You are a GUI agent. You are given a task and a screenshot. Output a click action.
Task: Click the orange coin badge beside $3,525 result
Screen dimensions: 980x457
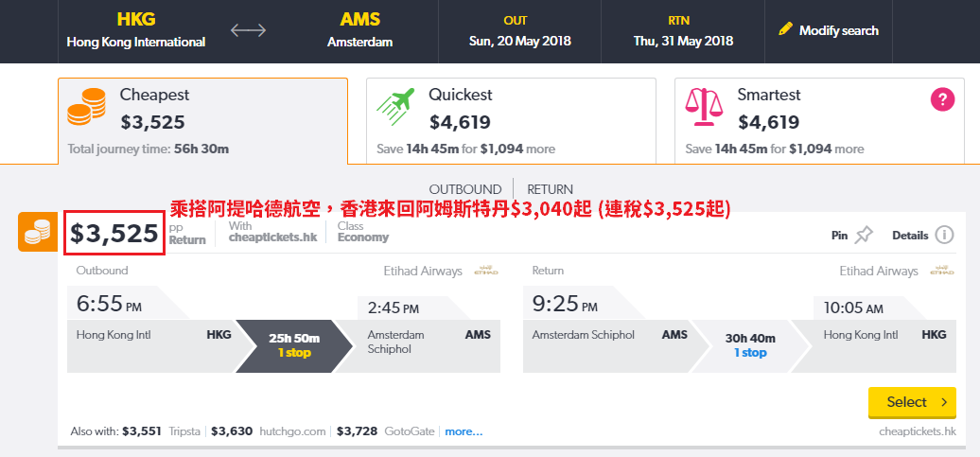click(x=38, y=232)
